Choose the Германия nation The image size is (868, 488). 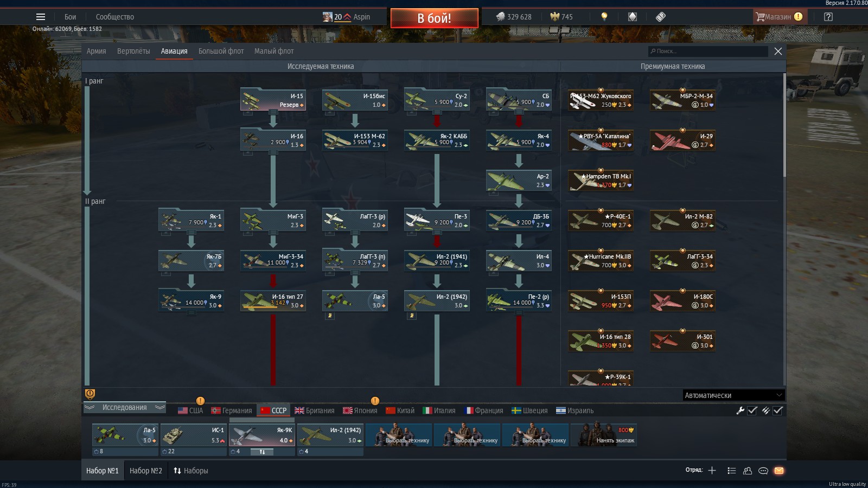click(x=232, y=410)
